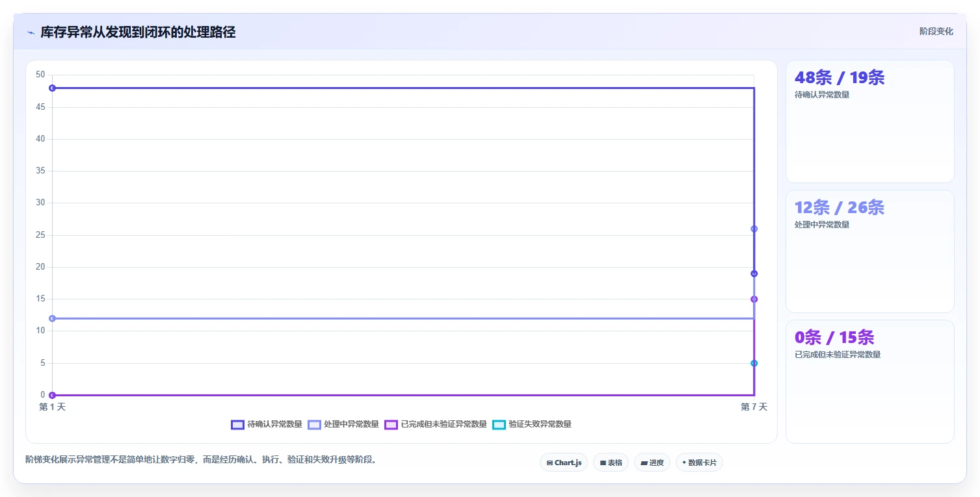Click the 阶段变化 badge in the header
Screen dimensions: 980x497
pos(936,31)
